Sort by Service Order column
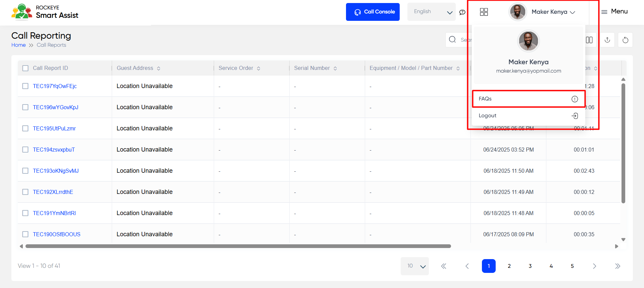 [258, 69]
